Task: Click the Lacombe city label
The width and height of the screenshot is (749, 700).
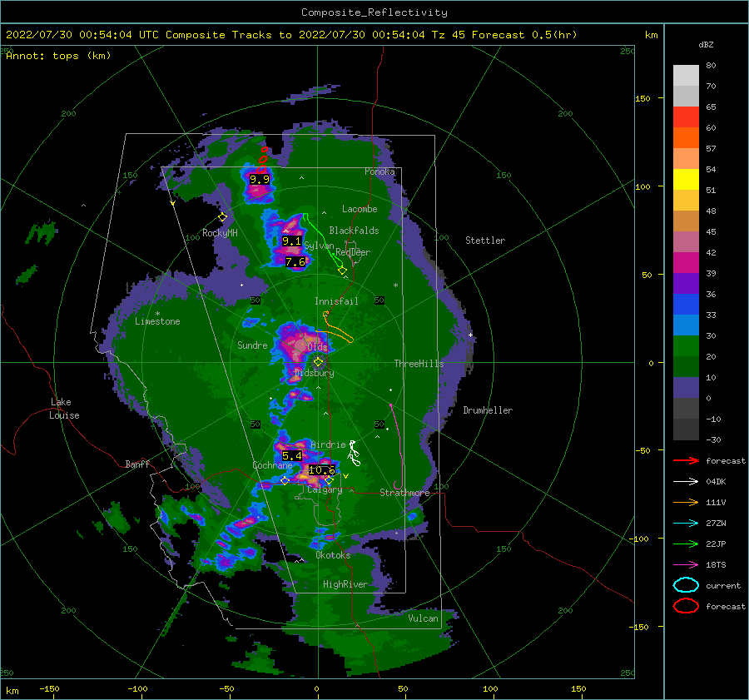Action: pyautogui.click(x=360, y=209)
